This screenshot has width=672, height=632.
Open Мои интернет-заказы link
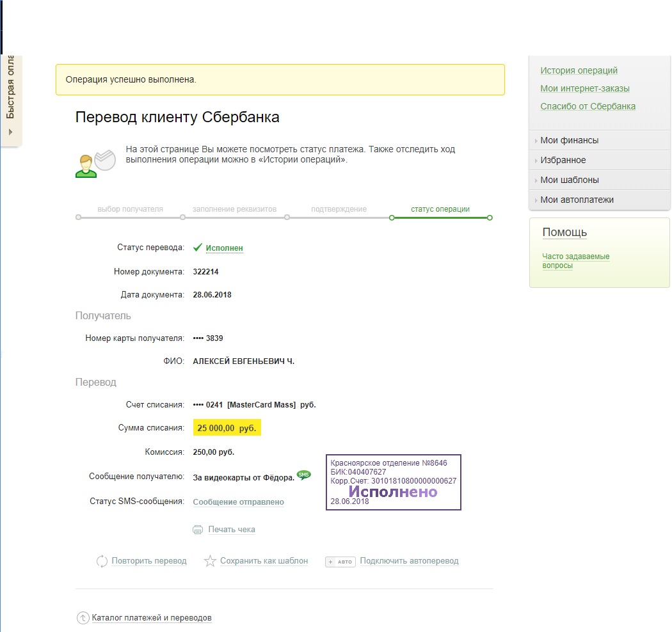584,88
